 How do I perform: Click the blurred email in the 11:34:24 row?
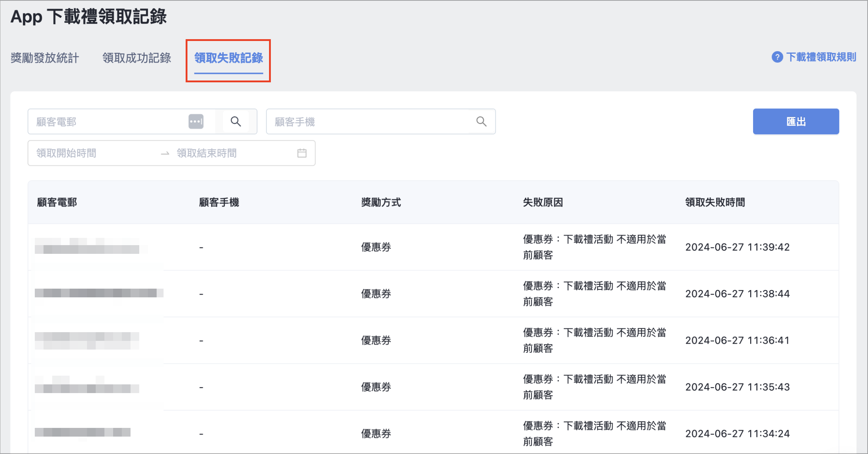(x=83, y=432)
